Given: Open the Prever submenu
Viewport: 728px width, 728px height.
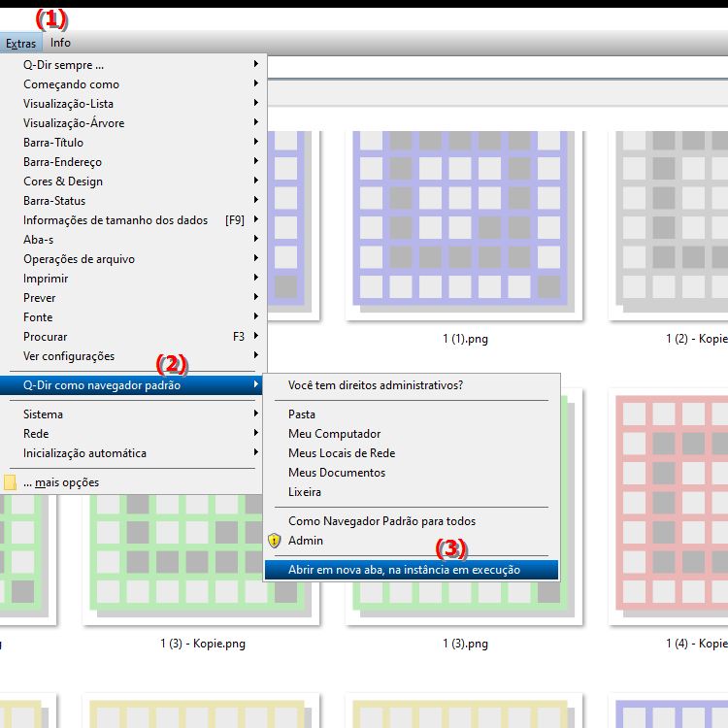Looking at the screenshot, I should (x=133, y=298).
